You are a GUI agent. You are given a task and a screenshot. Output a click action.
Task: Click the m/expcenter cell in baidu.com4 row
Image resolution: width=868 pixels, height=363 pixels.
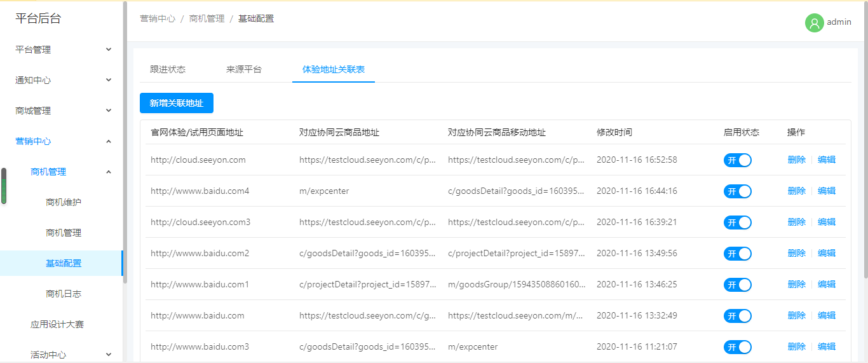pyautogui.click(x=324, y=191)
